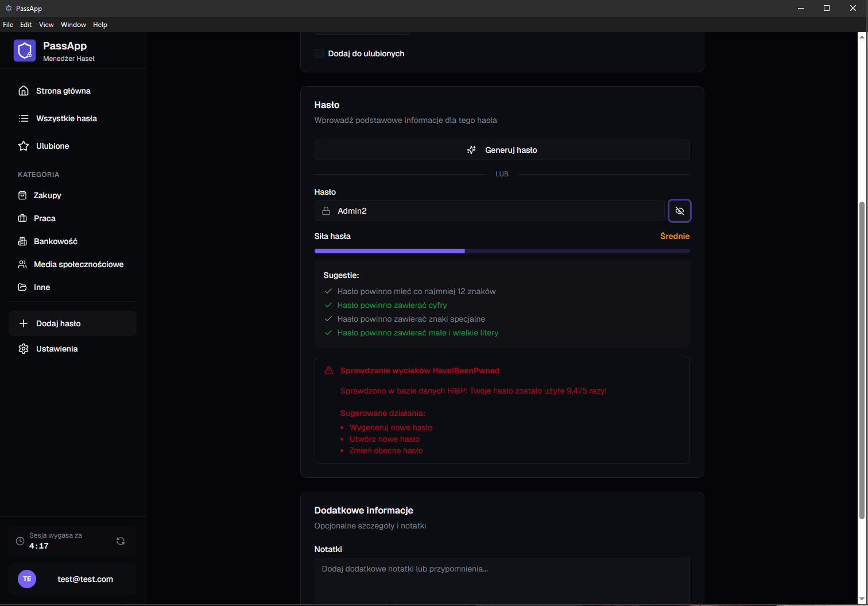Toggle password visibility eye button
The image size is (868, 606).
679,211
